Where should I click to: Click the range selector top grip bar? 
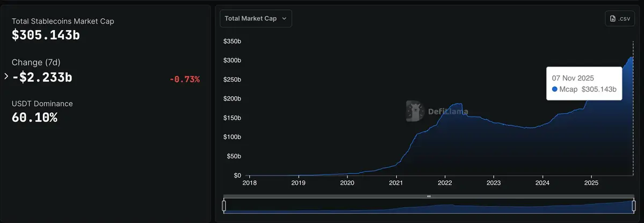429,196
